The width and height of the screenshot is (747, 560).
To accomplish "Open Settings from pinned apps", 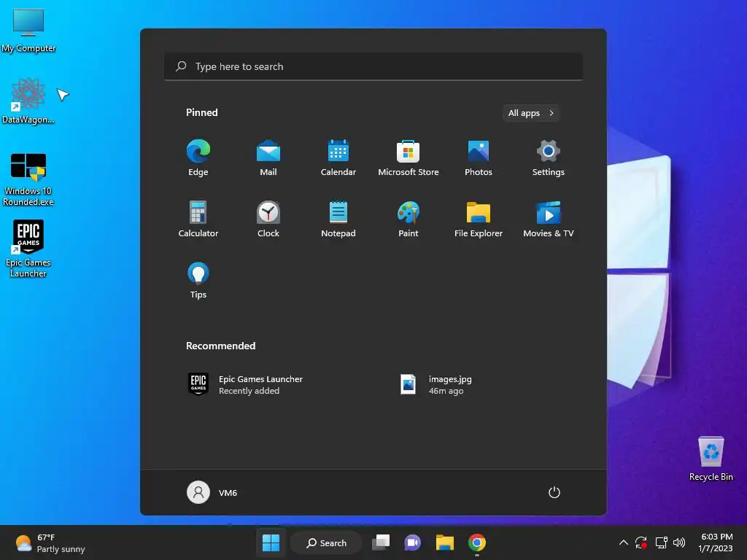I will click(x=549, y=157).
